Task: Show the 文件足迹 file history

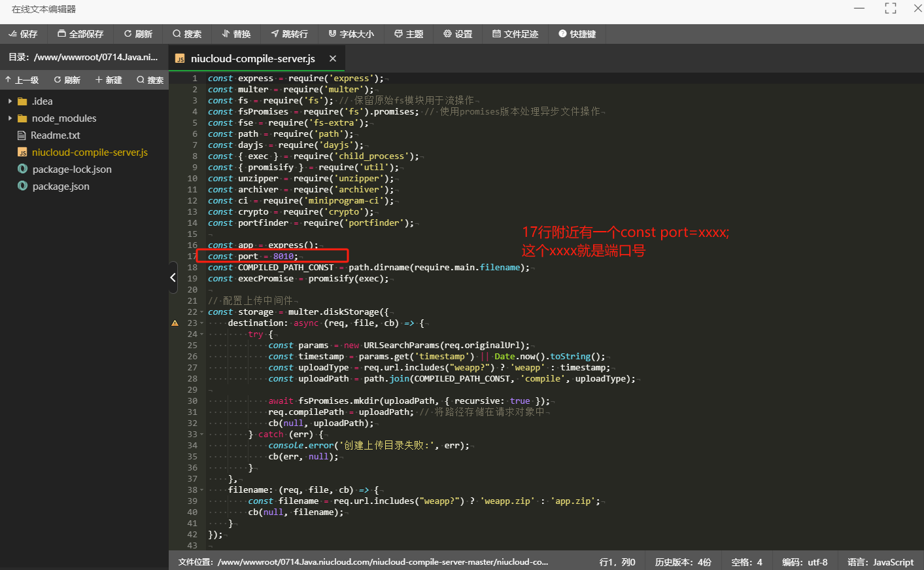Action: (x=515, y=34)
